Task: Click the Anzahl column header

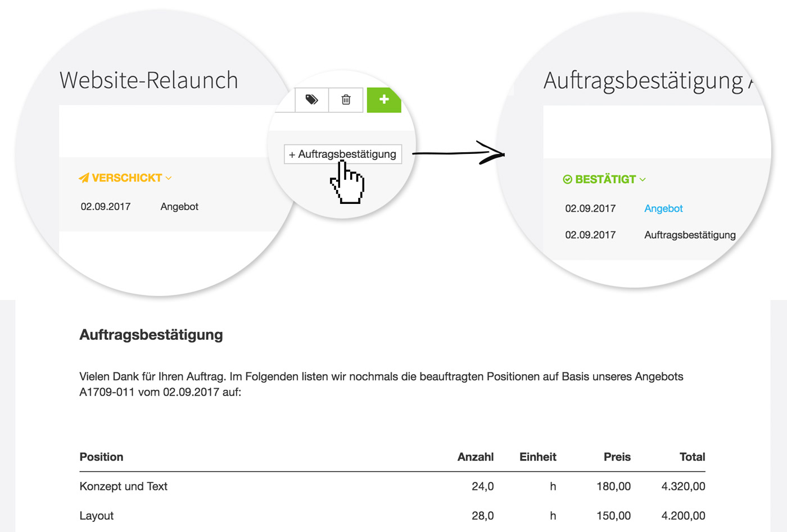Action: 476,457
